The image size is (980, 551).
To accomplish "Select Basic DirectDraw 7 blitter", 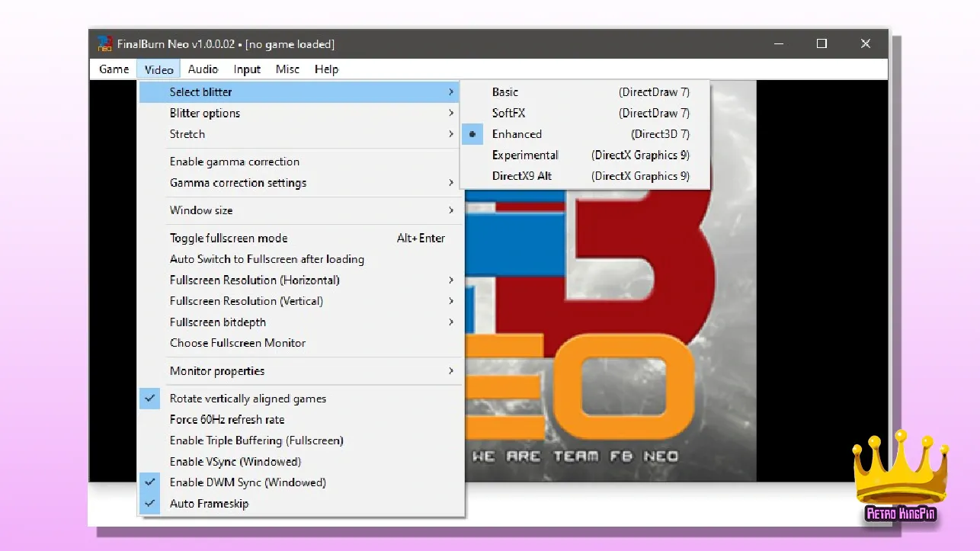I will point(584,92).
